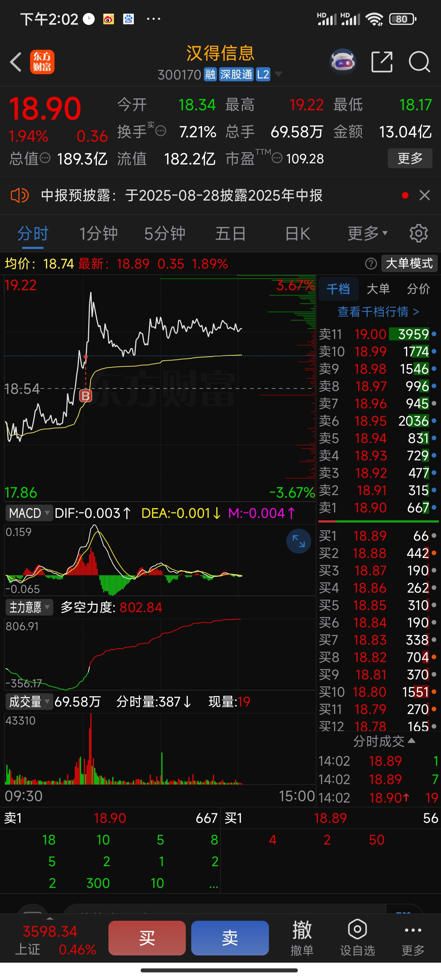Tap the MACD indicator chart
441x980 pixels.
click(160, 559)
